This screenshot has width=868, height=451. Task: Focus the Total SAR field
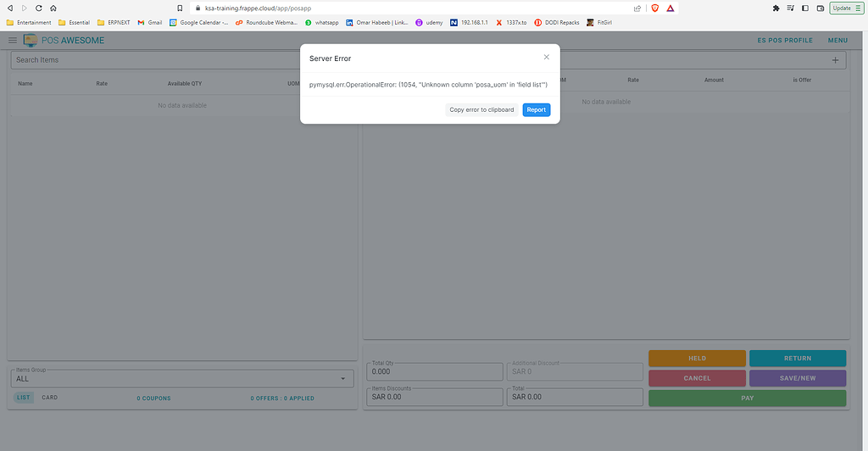(575, 397)
